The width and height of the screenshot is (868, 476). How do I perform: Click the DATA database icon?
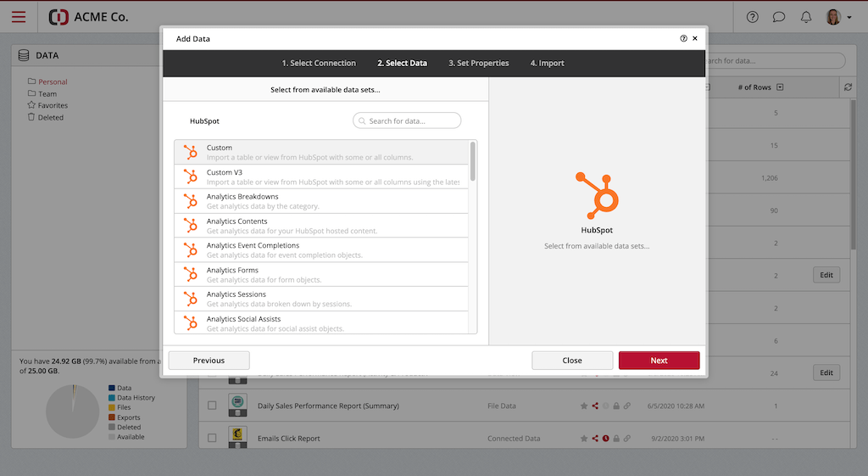click(x=24, y=55)
